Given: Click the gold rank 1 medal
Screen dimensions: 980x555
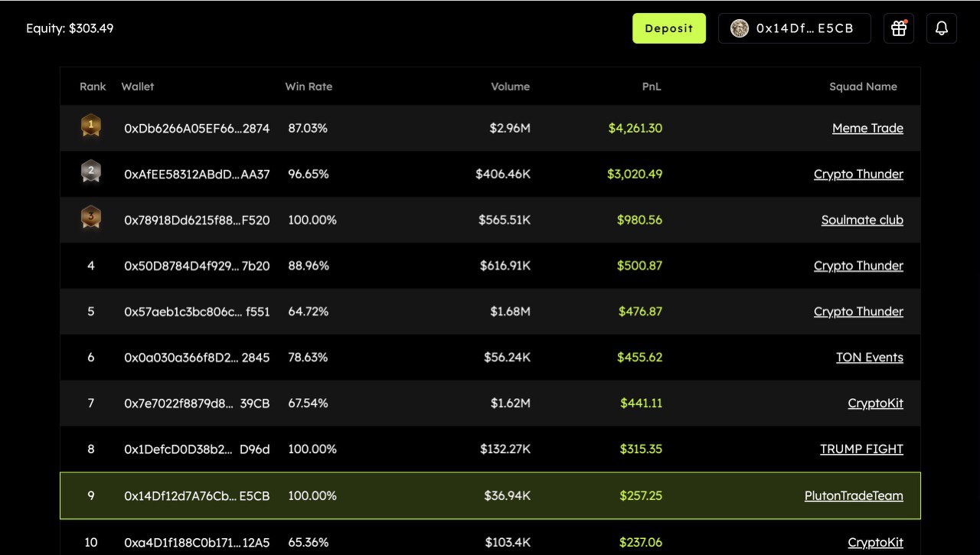Looking at the screenshot, I should click(91, 126).
